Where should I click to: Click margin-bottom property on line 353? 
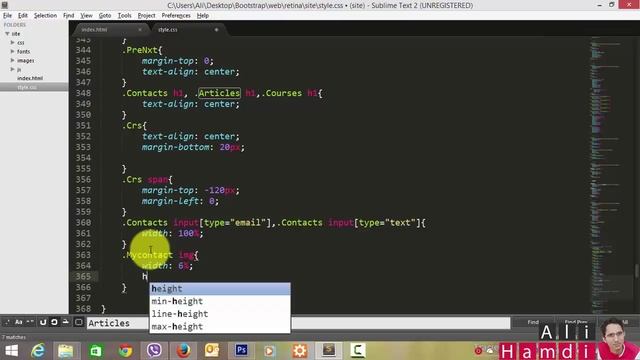[176, 147]
